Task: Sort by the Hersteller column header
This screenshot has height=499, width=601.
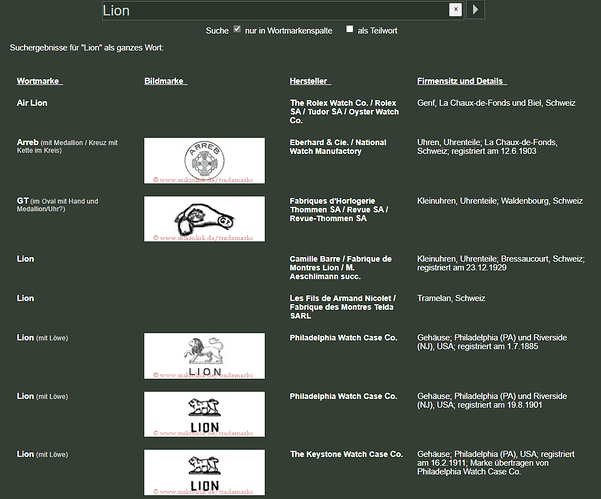Action: (x=310, y=81)
